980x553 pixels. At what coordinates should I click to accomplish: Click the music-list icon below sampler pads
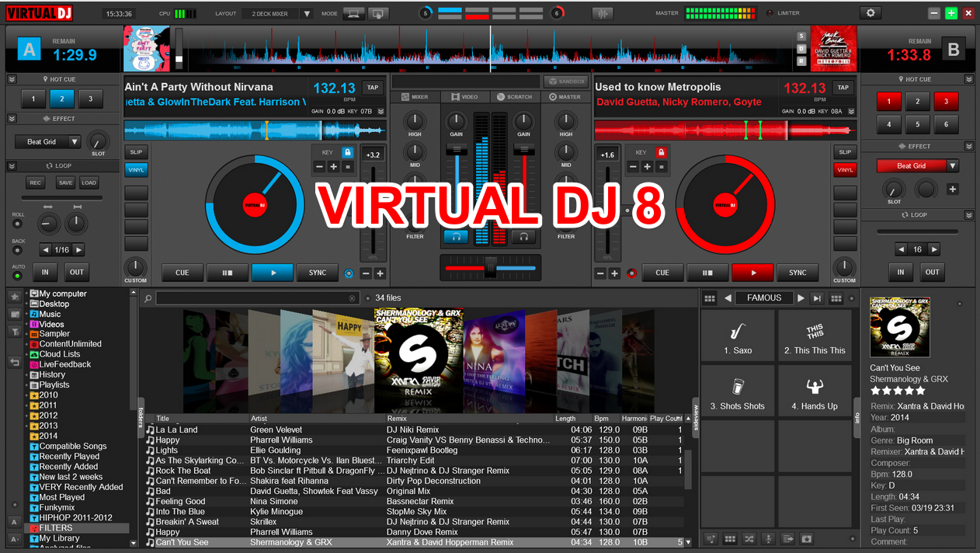coord(711,539)
